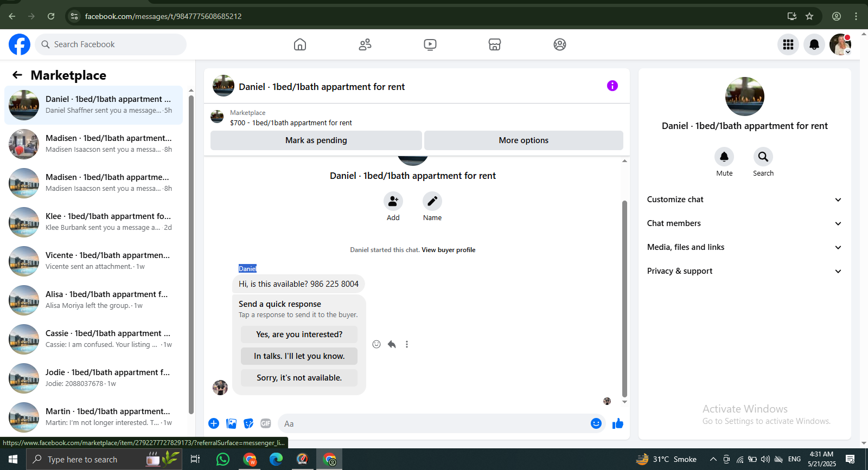The height and width of the screenshot is (470, 868).
Task: Choose a sticker
Action: [x=248, y=423]
